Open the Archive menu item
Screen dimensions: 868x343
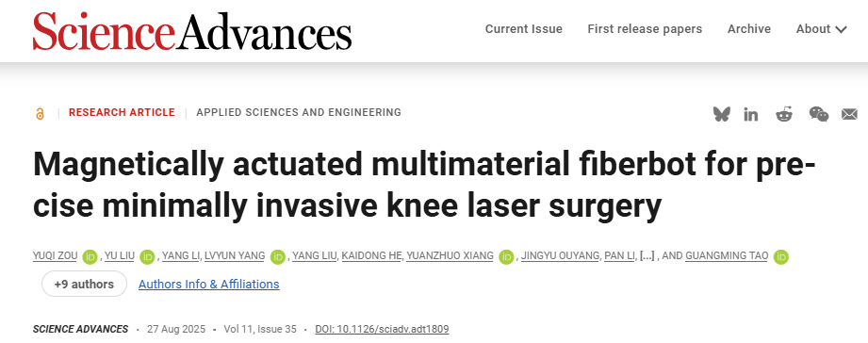coord(749,29)
